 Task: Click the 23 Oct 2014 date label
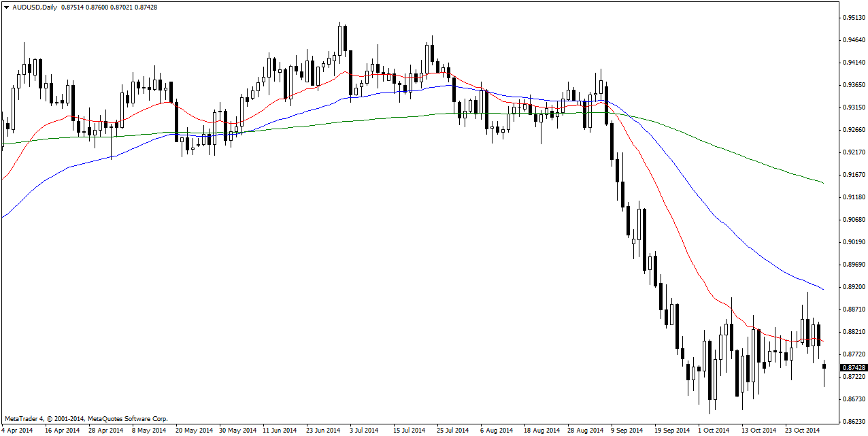point(801,430)
